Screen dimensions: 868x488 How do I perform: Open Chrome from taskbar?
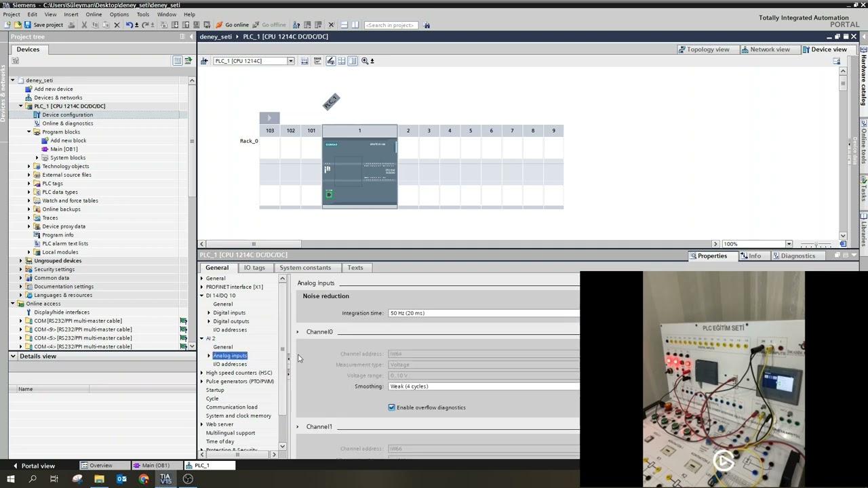click(x=144, y=479)
